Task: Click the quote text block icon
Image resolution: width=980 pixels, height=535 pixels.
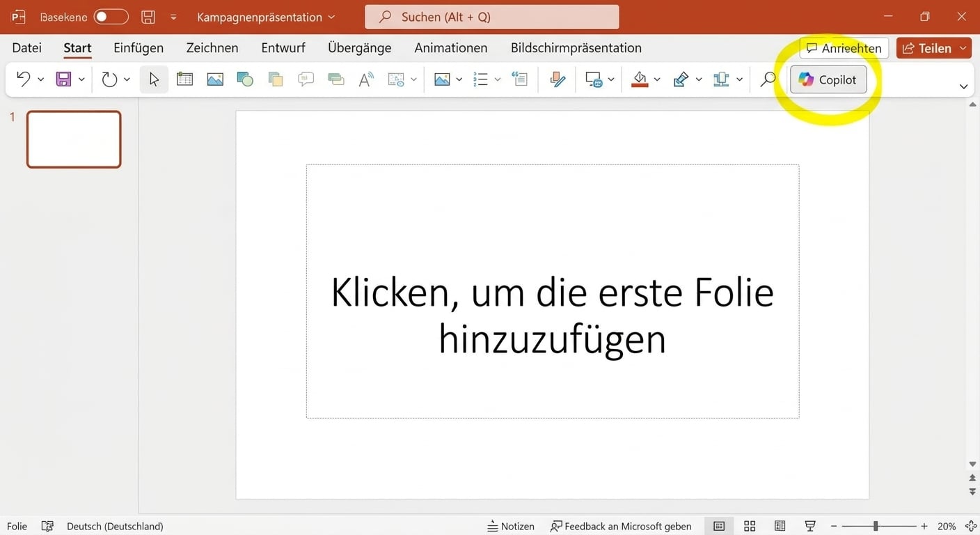Action: [x=519, y=79]
